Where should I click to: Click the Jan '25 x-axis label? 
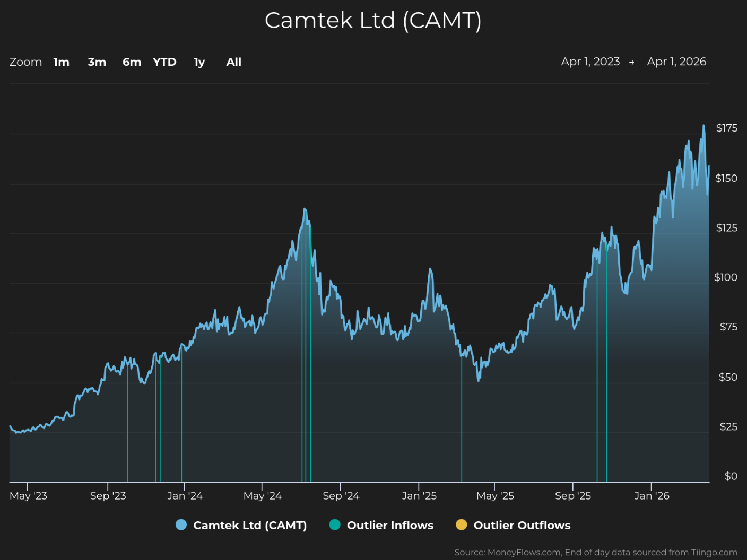coord(419,496)
